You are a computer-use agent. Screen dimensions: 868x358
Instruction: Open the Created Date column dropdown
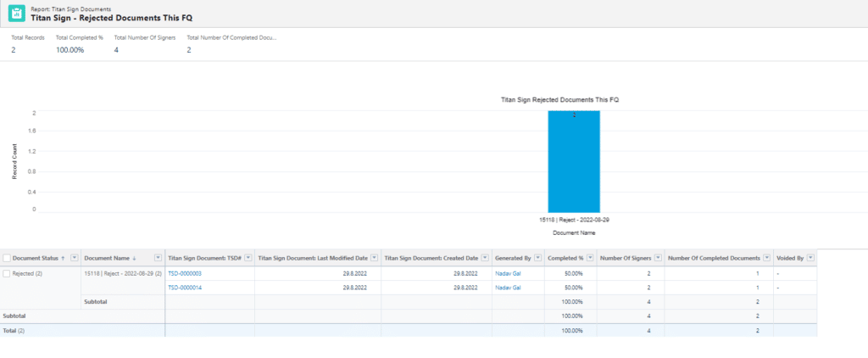click(485, 257)
